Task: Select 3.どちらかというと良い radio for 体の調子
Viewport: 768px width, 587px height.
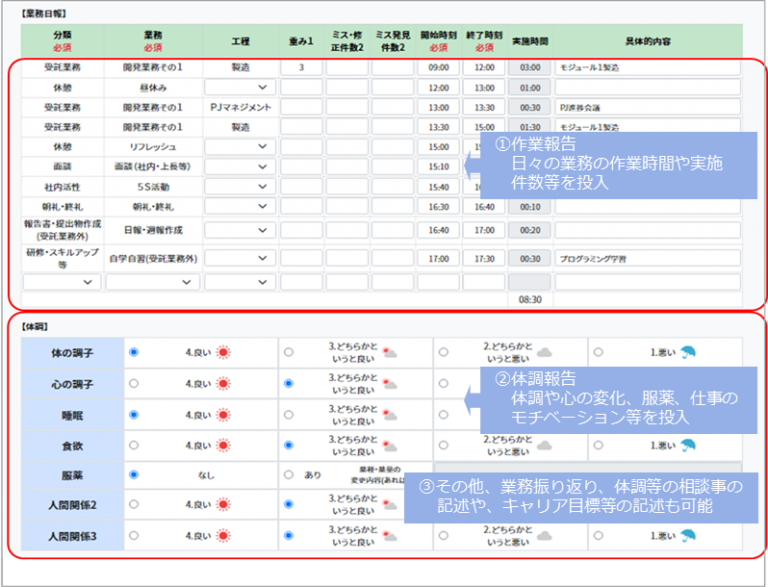Action: [289, 352]
